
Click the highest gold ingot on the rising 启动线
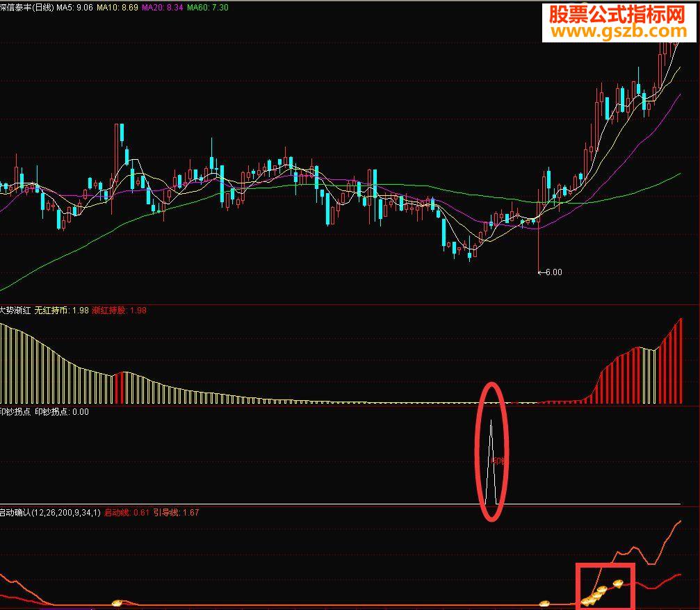click(618, 583)
